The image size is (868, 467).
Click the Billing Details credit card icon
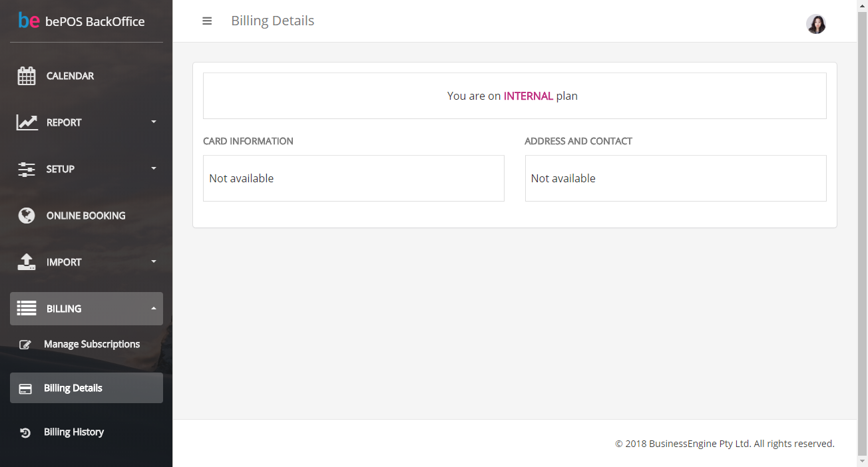25,389
